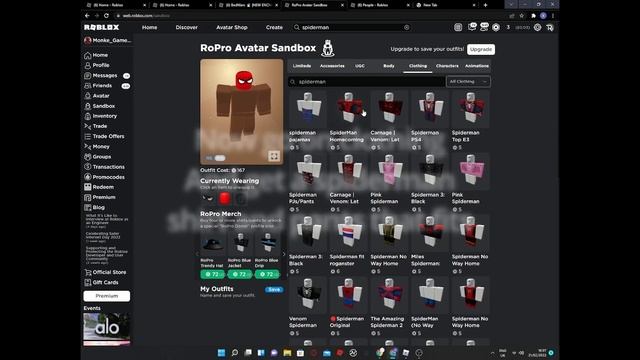Buy RoPro Blue Jacket for 72
The image size is (640, 360).
(240, 274)
